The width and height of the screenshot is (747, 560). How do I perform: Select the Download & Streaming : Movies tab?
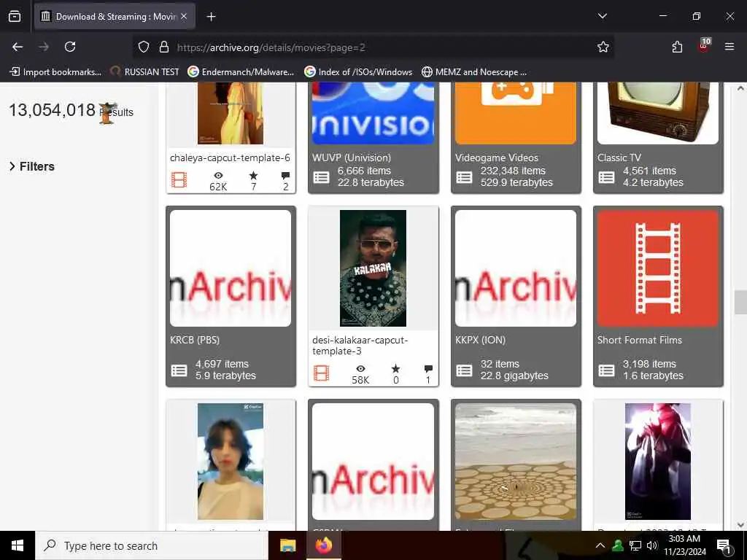115,17
